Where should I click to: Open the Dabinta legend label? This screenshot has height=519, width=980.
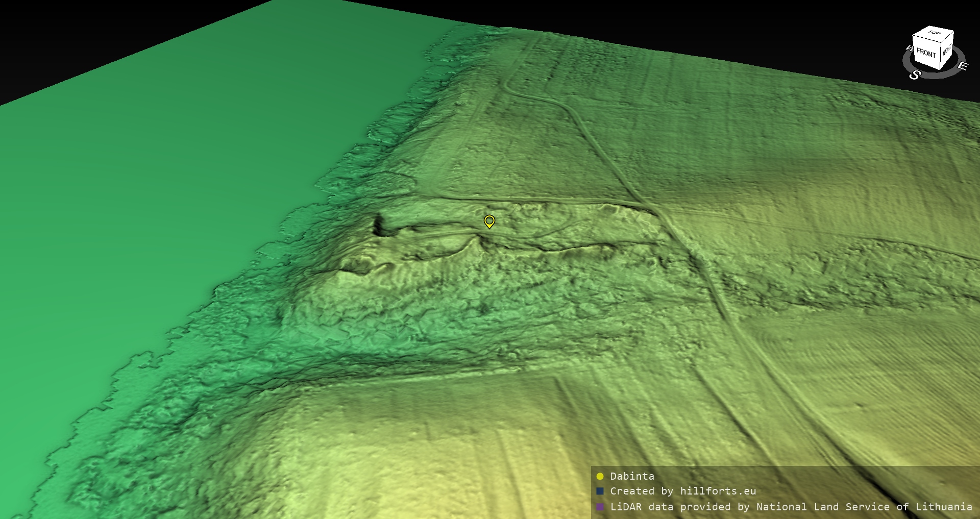pyautogui.click(x=632, y=476)
